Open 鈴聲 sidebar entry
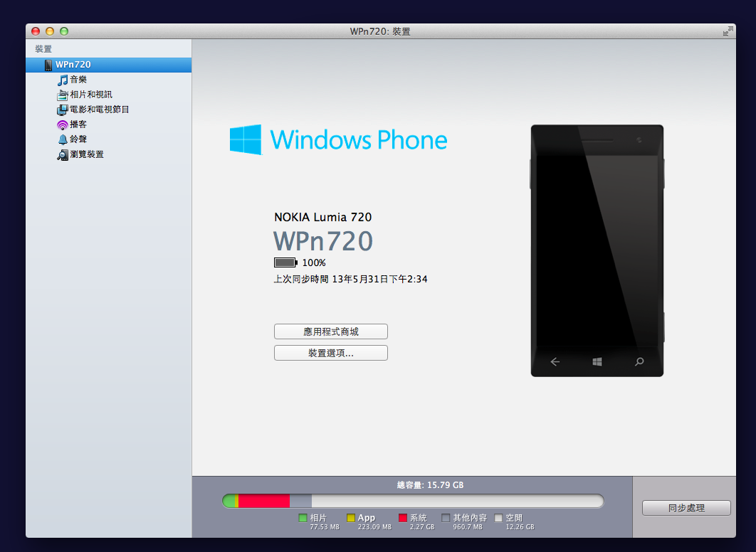The image size is (756, 552). pos(78,139)
